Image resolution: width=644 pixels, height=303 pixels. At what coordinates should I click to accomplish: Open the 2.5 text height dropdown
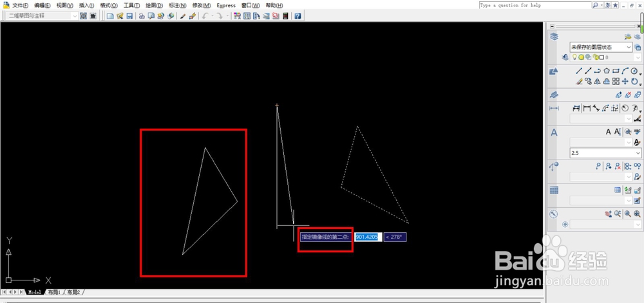pyautogui.click(x=605, y=153)
